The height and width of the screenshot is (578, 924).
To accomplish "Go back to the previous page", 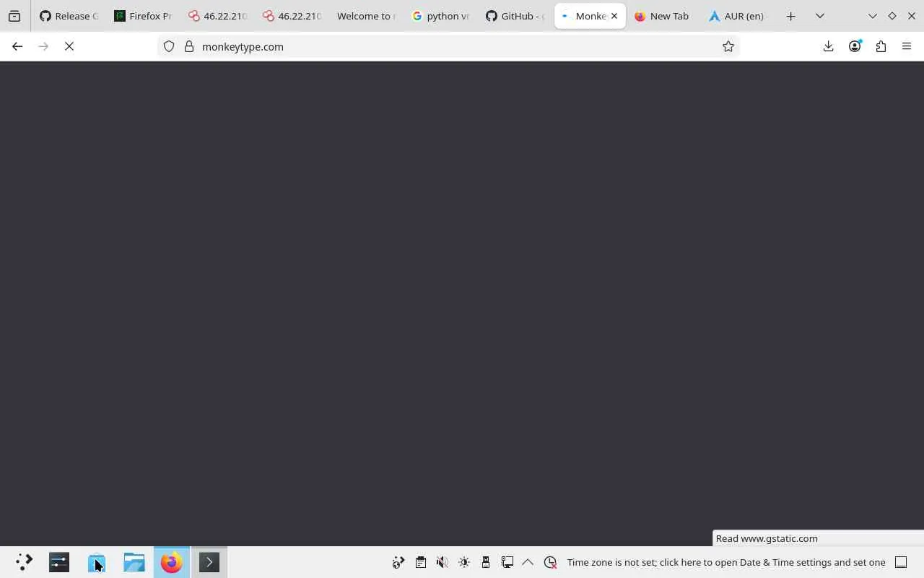I will tap(17, 46).
